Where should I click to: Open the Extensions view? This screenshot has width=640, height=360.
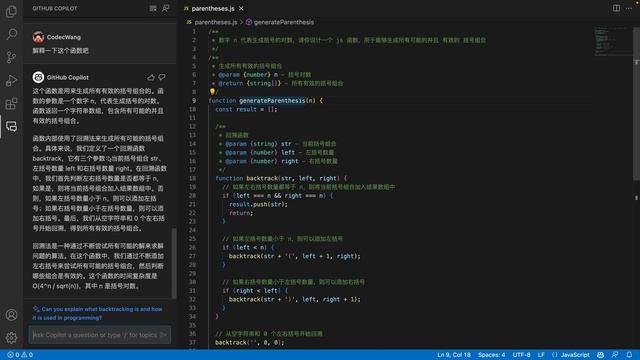click(11, 104)
